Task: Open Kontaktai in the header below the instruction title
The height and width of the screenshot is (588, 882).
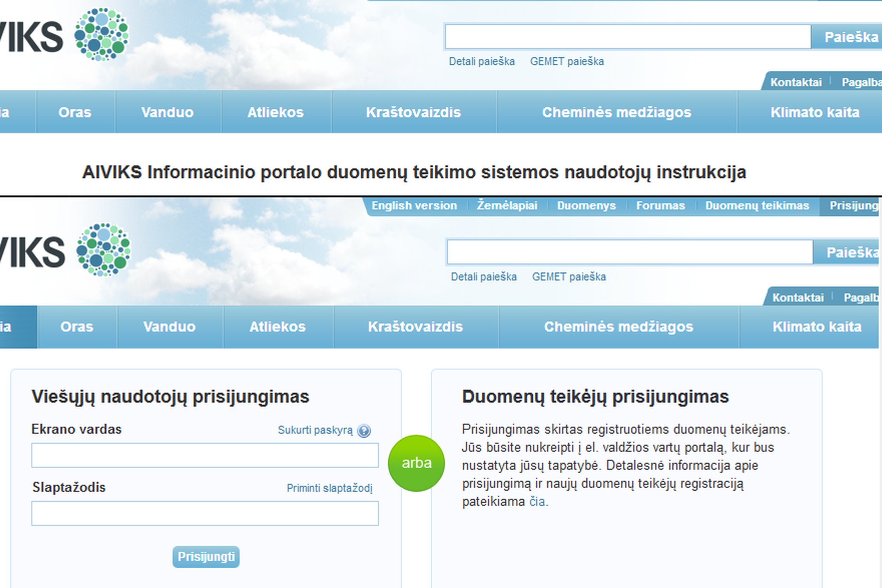Action: 798,297
